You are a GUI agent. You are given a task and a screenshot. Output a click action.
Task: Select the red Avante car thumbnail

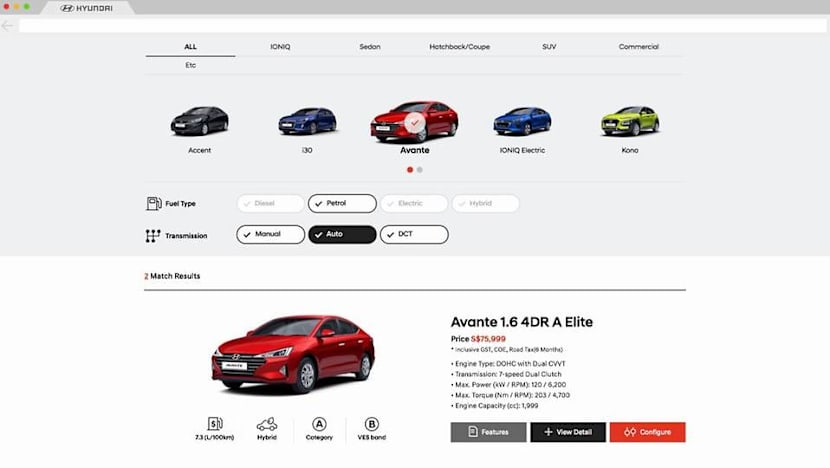click(x=414, y=122)
